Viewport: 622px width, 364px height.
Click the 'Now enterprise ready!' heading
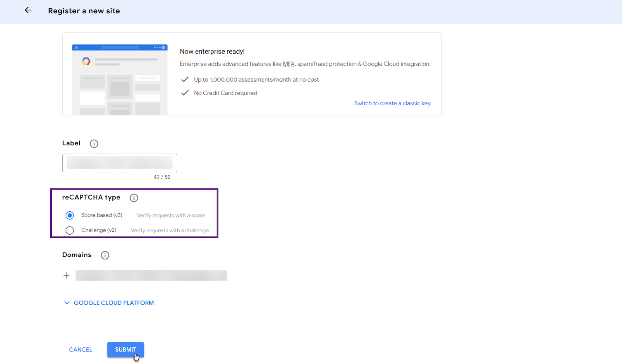pyautogui.click(x=212, y=52)
